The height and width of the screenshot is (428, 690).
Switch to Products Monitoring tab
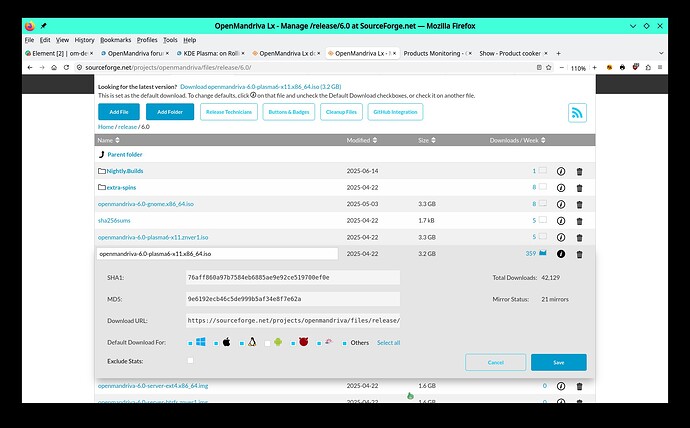tap(435, 53)
